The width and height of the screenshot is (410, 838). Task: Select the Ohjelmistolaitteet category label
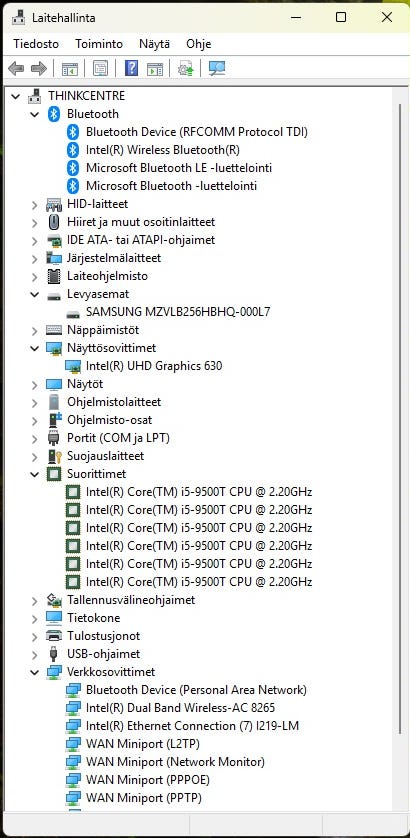pos(114,402)
